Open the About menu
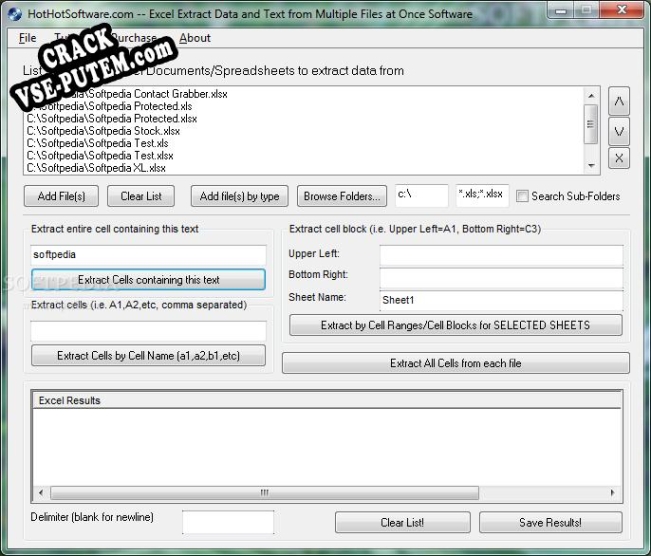The height and width of the screenshot is (556, 651). point(195,38)
